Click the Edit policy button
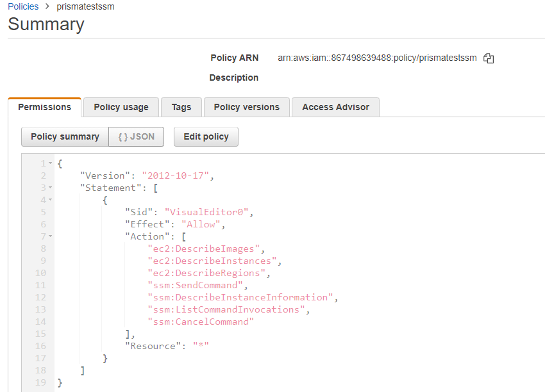This screenshot has width=545, height=392. (206, 136)
